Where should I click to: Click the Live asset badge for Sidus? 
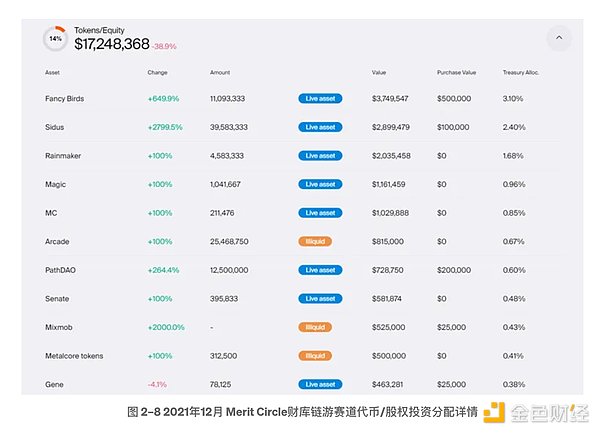(x=319, y=128)
